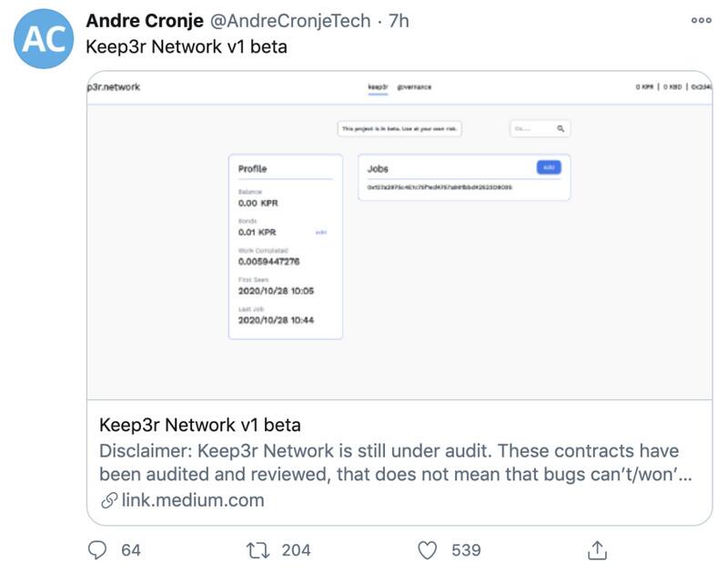Click the search input field in preview
Image resolution: width=728 pixels, height=573 pixels.
click(530, 129)
